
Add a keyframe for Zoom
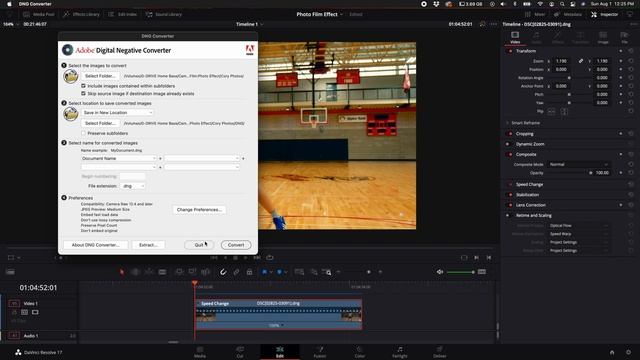[x=621, y=61]
